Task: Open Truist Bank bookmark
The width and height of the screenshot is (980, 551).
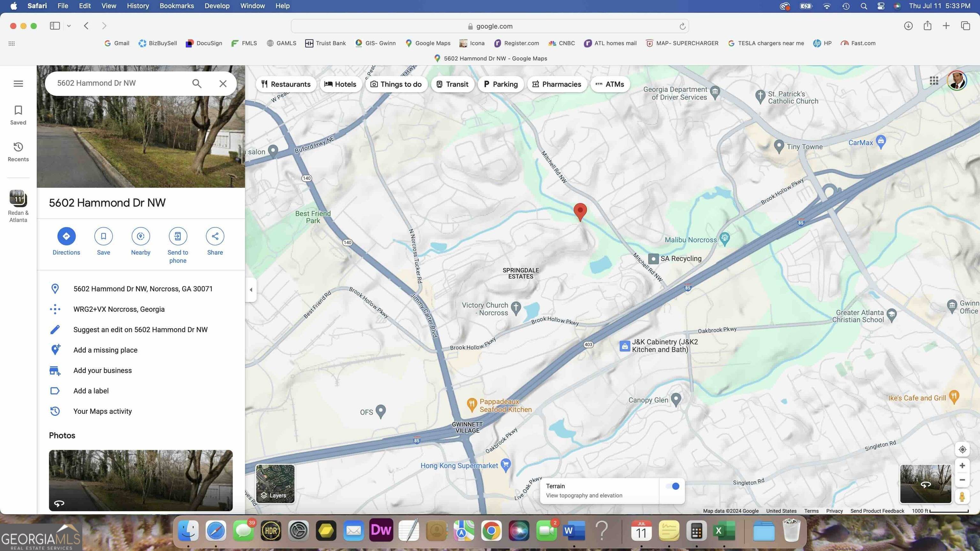Action: (326, 43)
